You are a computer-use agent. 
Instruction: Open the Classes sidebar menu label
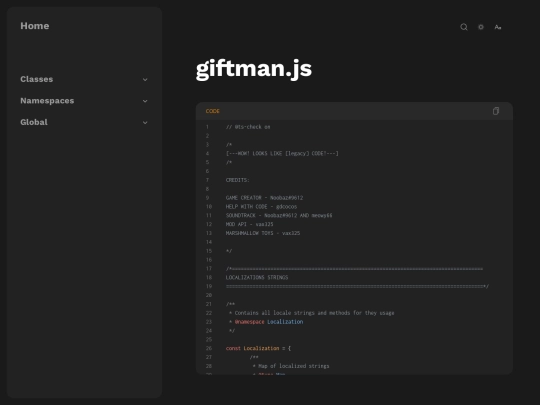(37, 79)
